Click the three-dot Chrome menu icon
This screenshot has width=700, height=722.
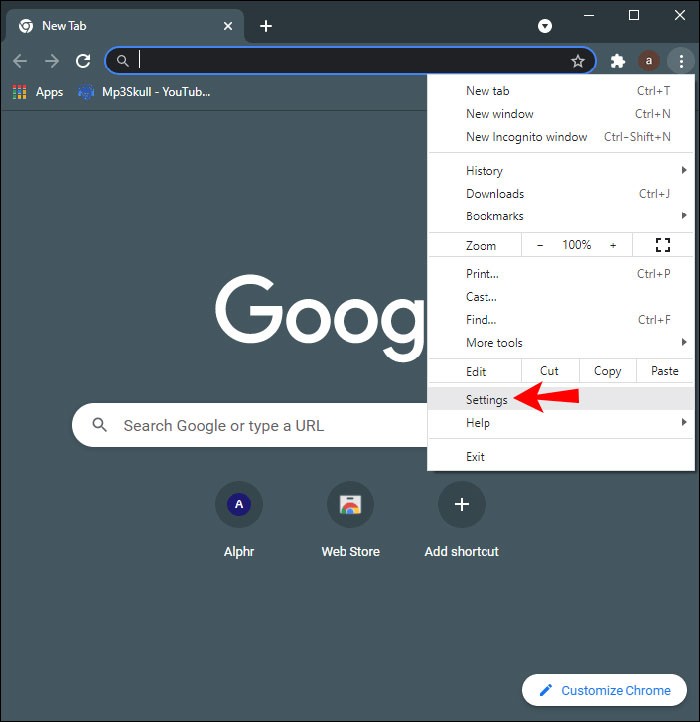coord(681,61)
